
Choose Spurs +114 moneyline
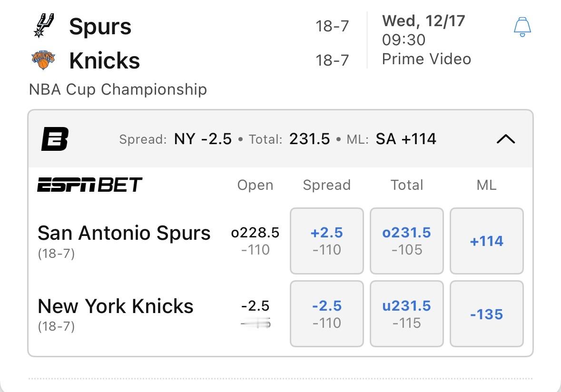point(486,241)
